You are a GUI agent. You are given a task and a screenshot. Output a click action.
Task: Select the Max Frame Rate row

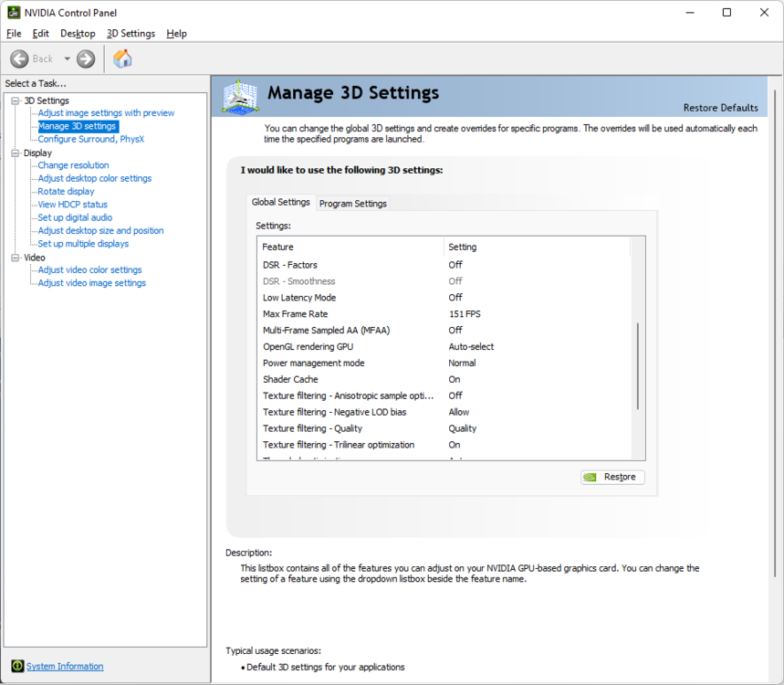(444, 313)
